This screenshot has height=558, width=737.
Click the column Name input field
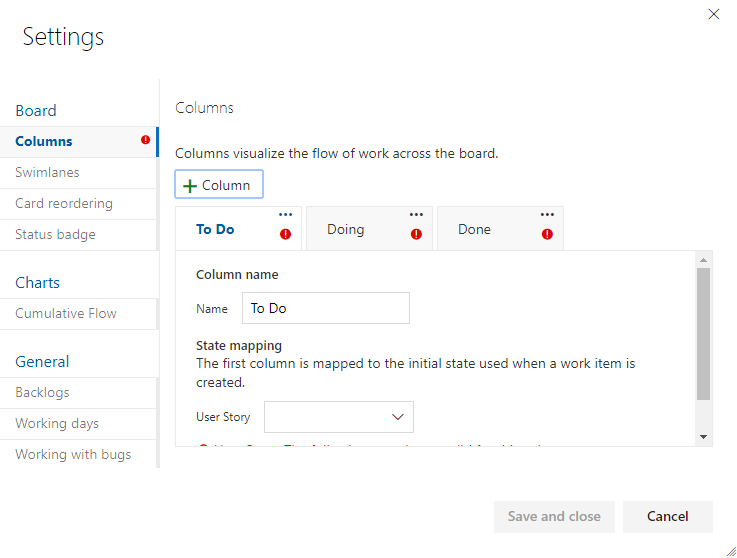pos(326,308)
